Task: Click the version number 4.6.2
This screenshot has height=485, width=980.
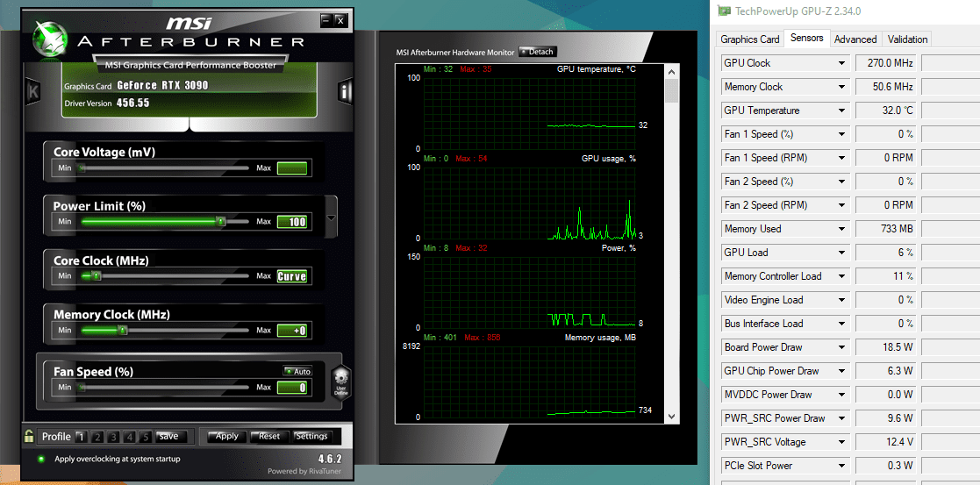Action: coord(329,459)
